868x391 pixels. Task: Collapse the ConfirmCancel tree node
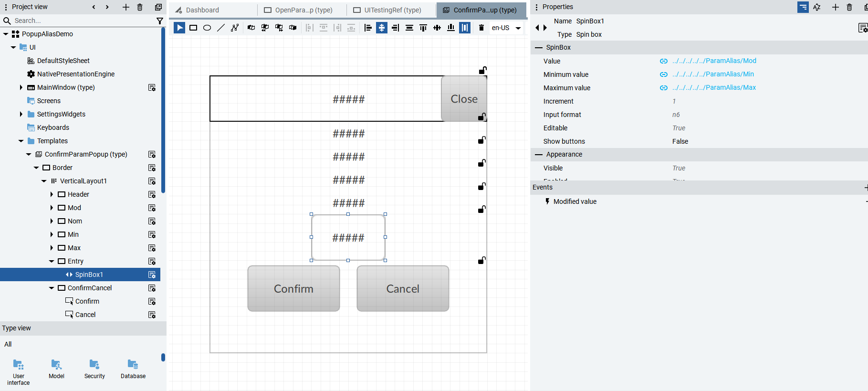[52, 288]
